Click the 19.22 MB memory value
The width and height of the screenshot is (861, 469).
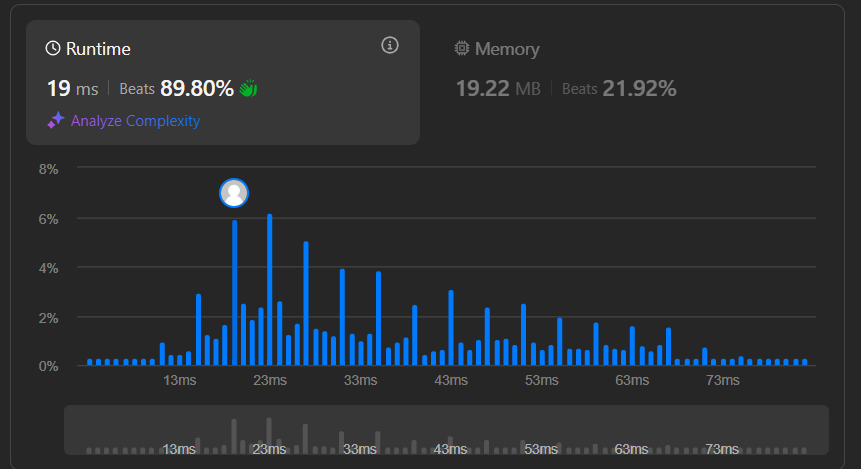pos(498,88)
